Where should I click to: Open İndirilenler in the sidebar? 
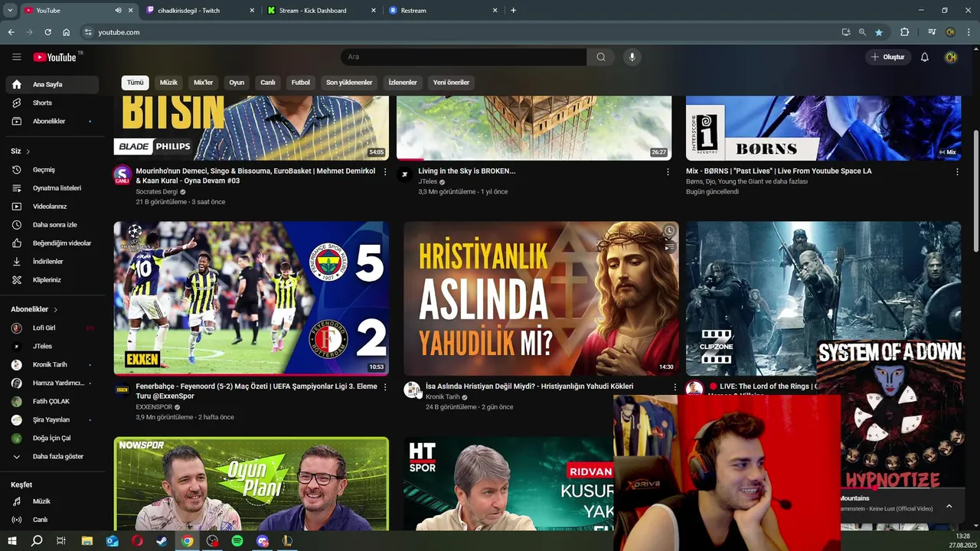point(52,262)
